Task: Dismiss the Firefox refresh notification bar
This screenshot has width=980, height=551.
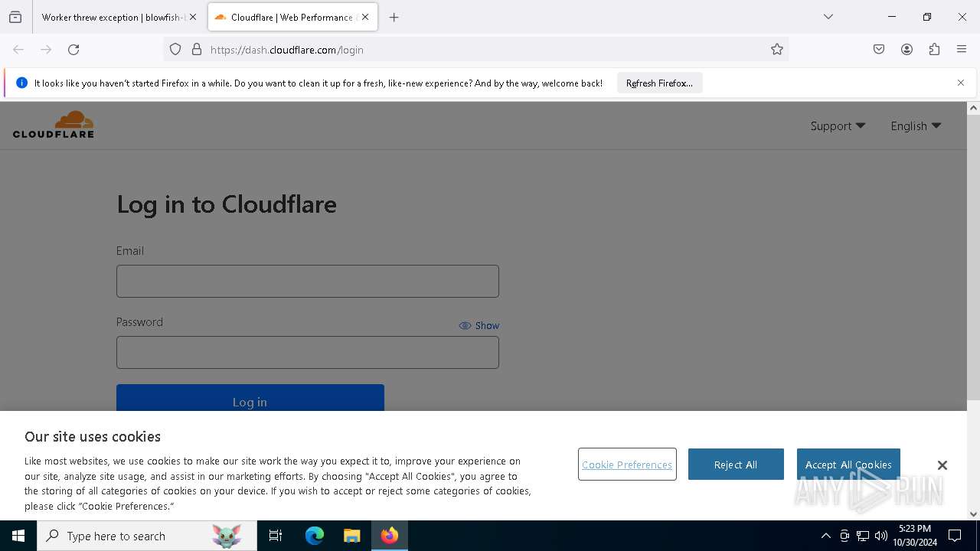Action: pyautogui.click(x=961, y=83)
